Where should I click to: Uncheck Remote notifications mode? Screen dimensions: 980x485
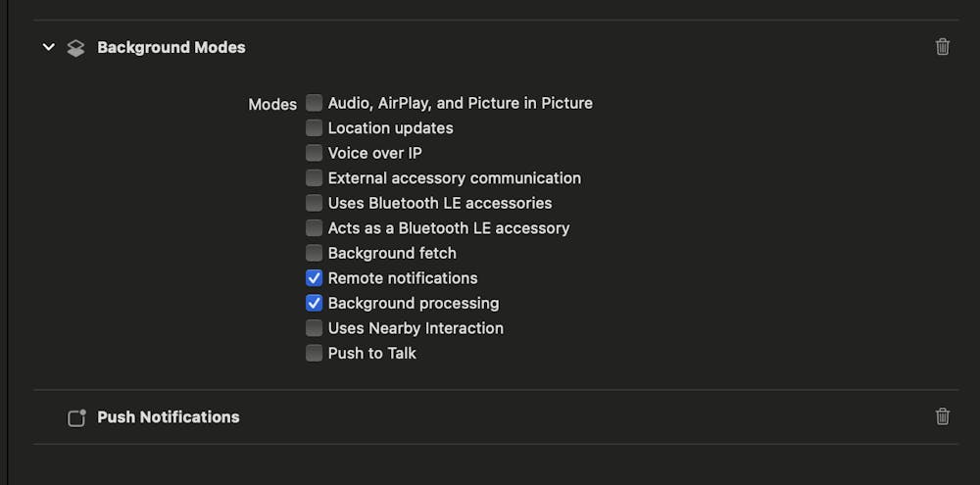point(314,277)
